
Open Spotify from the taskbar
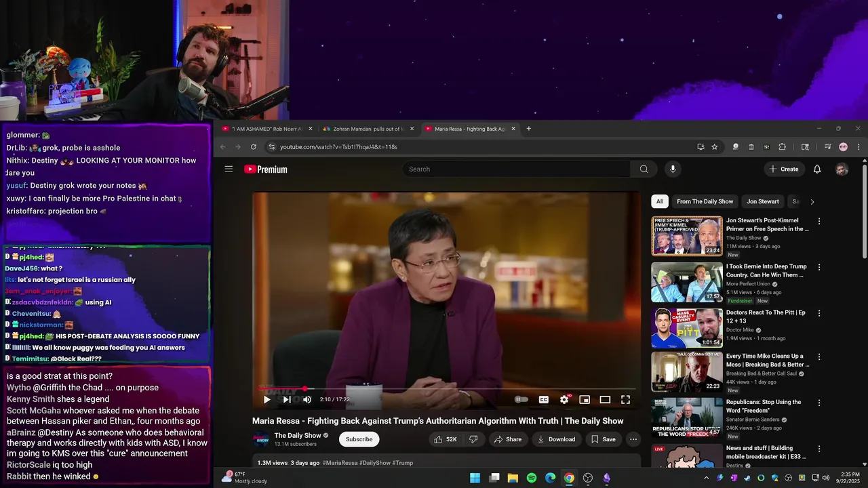532,478
